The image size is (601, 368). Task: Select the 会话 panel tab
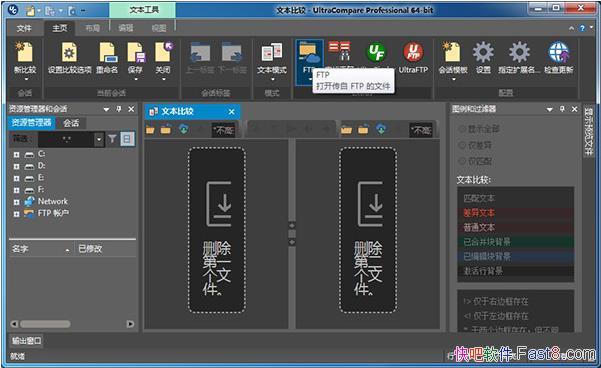click(x=71, y=123)
